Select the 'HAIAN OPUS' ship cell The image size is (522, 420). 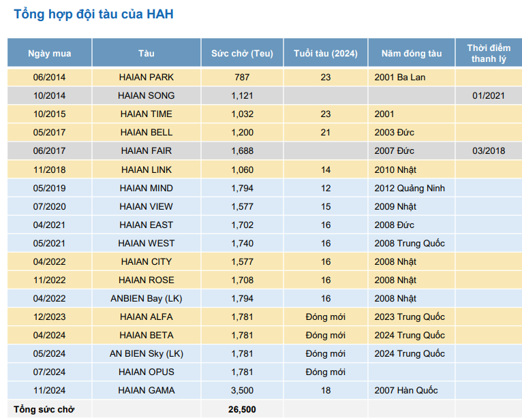tap(147, 372)
